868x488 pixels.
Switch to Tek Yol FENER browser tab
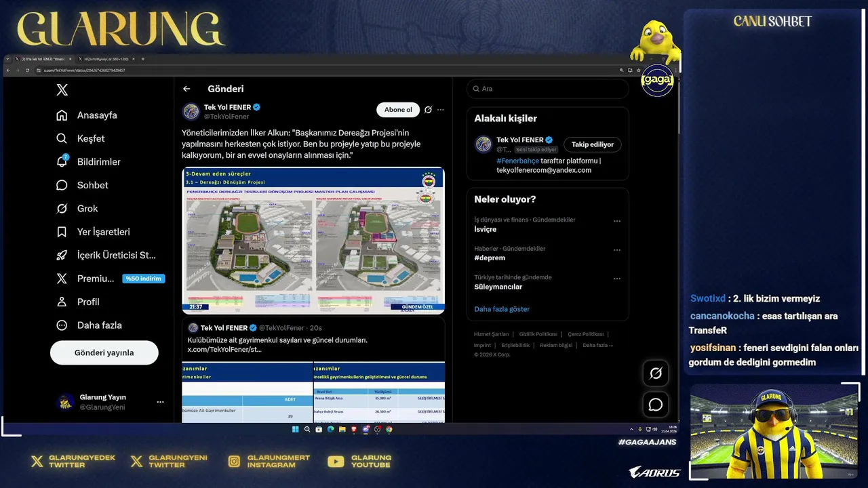tap(43, 59)
